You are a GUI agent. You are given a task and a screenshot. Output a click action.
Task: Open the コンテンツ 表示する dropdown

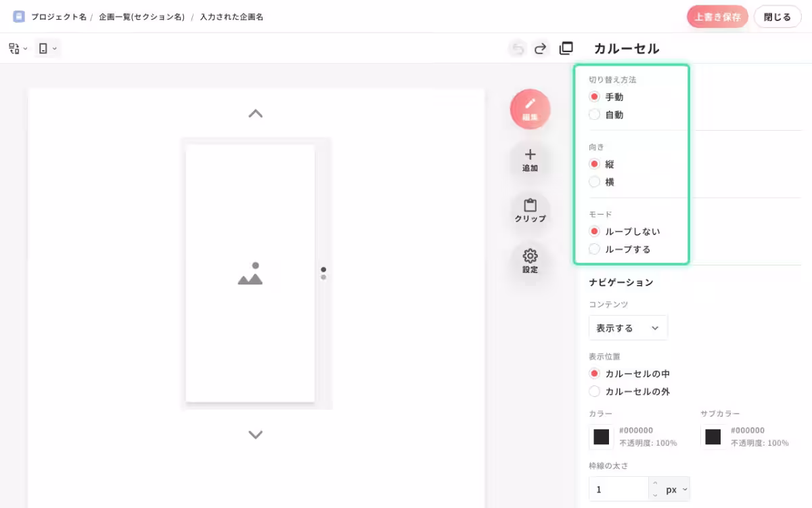[x=628, y=327]
